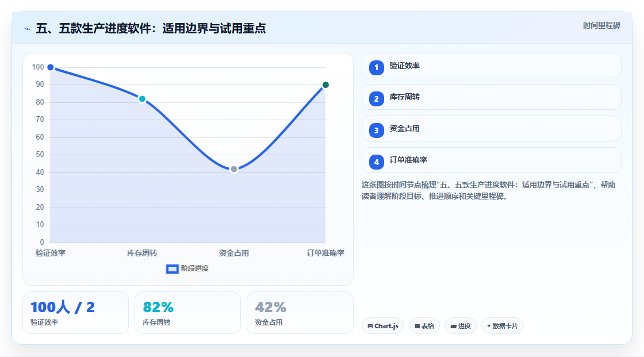
Task: Click the 表格 tag
Action: (424, 326)
